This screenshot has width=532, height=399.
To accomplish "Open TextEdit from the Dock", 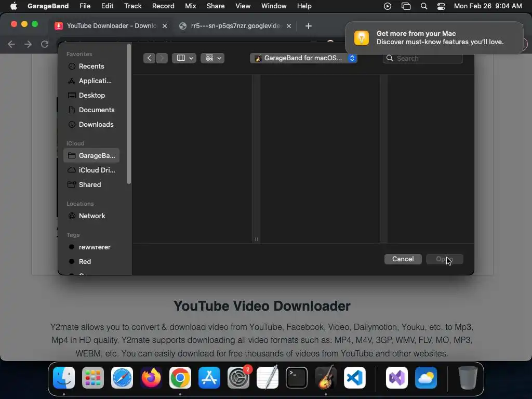I will [268, 378].
